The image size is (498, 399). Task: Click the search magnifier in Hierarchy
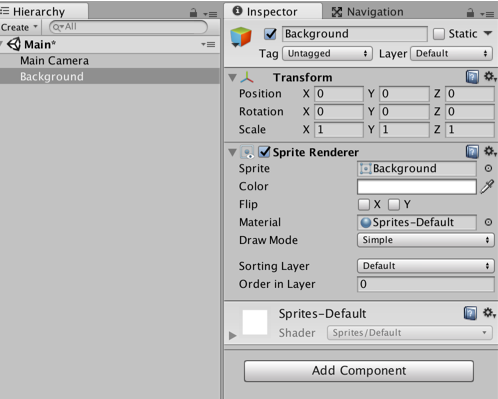point(57,27)
